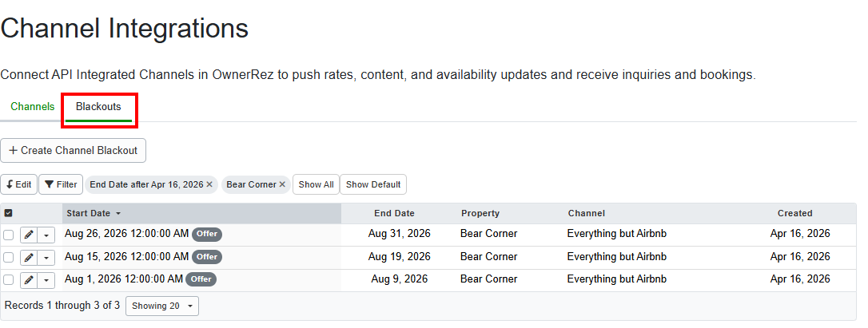Toggle the select-all checkbox in table header

[8, 213]
